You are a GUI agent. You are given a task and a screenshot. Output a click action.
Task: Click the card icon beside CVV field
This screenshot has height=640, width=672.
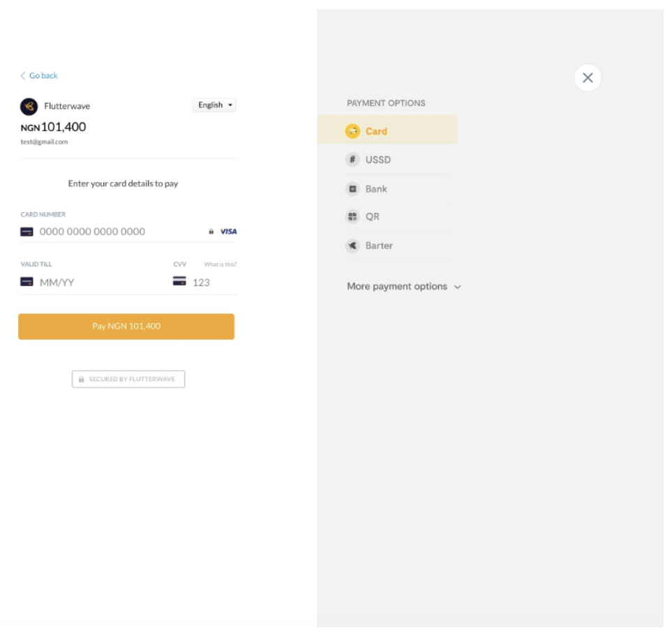tap(179, 281)
